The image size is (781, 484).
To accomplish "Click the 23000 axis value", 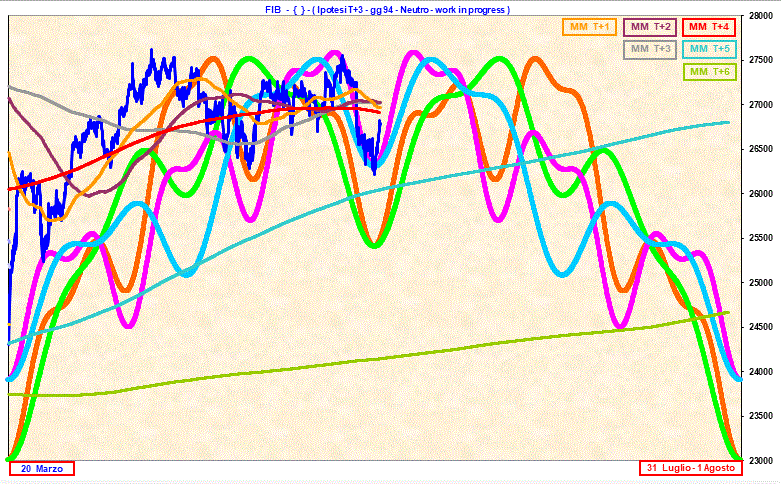I will pos(761,461).
